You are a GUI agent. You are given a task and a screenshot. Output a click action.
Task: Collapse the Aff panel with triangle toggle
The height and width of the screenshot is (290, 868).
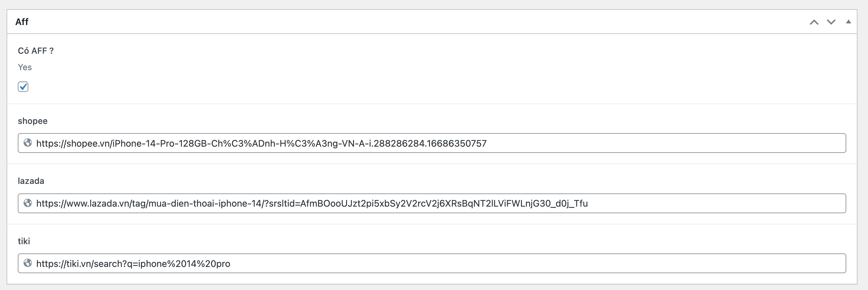[x=849, y=22]
